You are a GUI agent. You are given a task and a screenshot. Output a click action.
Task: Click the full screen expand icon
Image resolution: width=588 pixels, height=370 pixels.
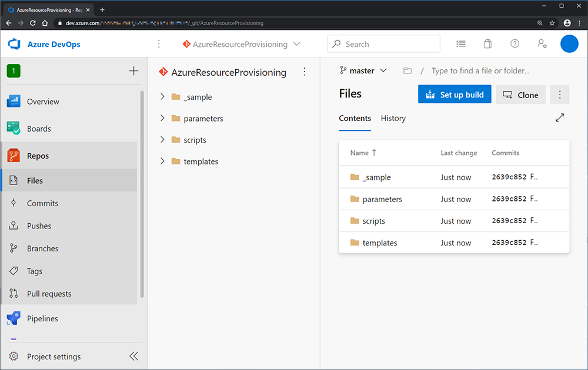[560, 117]
